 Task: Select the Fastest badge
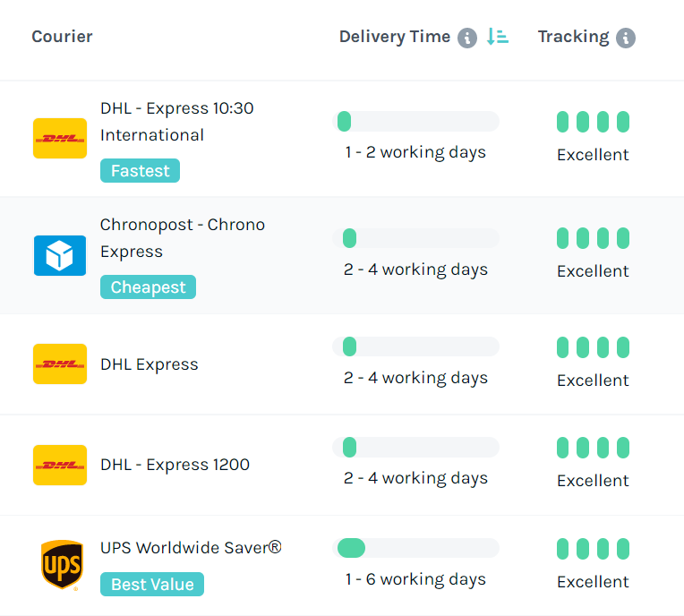point(140,171)
